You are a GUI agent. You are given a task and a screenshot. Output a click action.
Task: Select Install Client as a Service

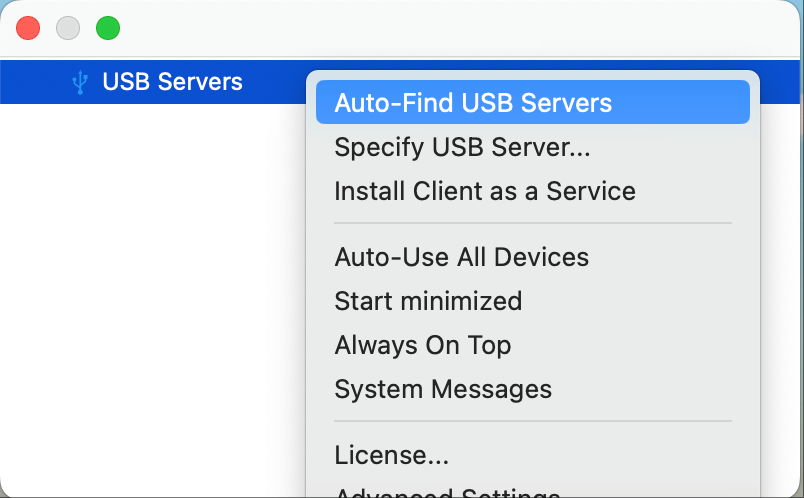(484, 191)
